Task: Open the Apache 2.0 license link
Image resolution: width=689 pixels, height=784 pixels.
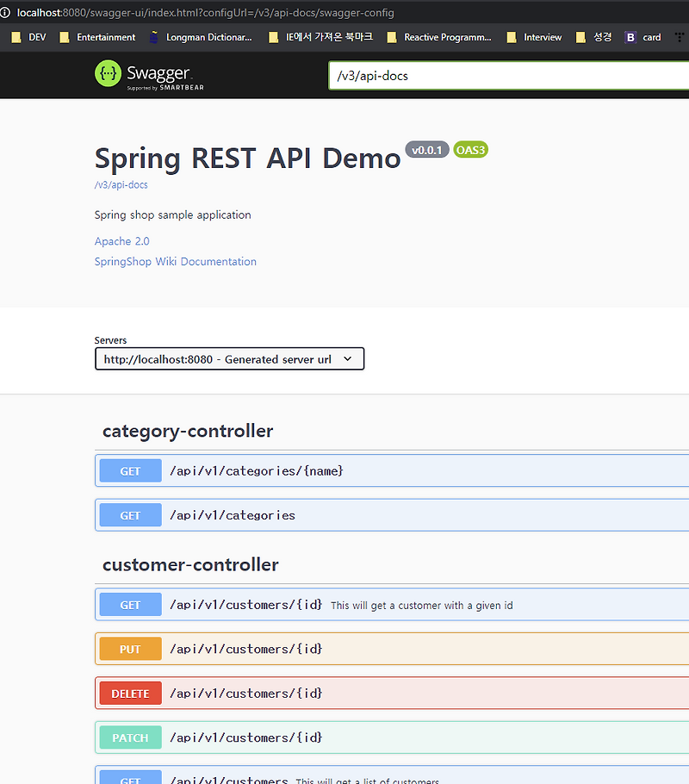Action: click(x=121, y=241)
